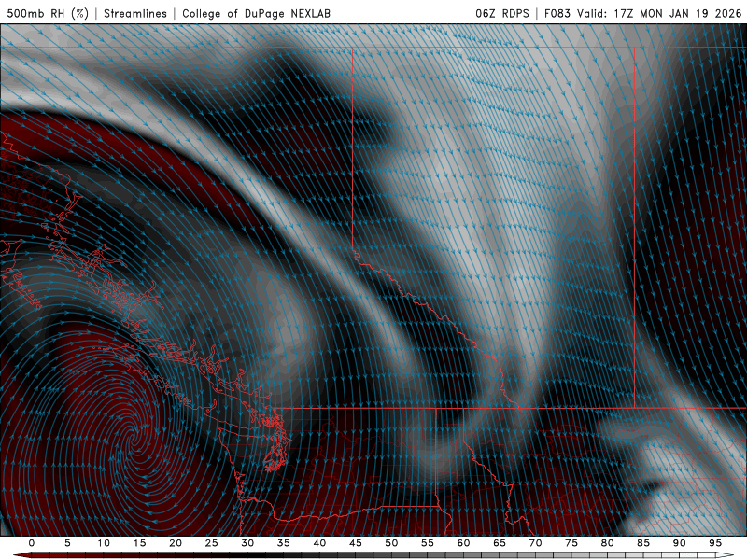
Task: Click the colorbar label "45"
Action: (356, 543)
